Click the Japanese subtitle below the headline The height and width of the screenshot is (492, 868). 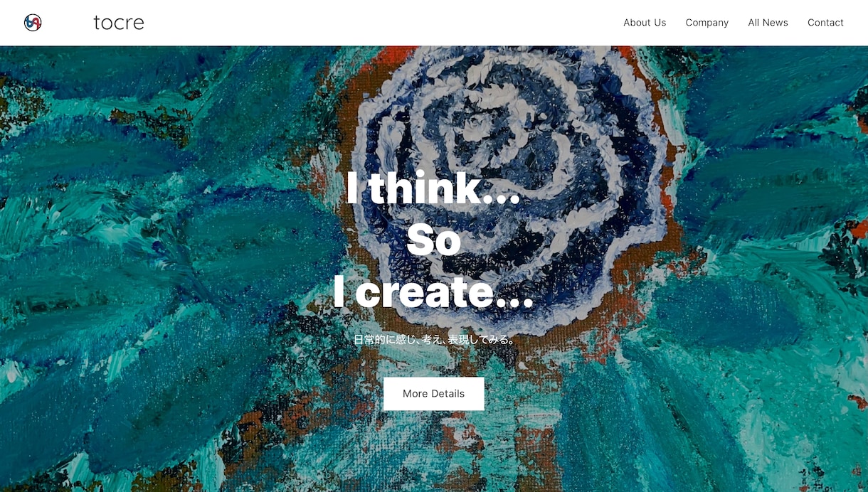[434, 340]
